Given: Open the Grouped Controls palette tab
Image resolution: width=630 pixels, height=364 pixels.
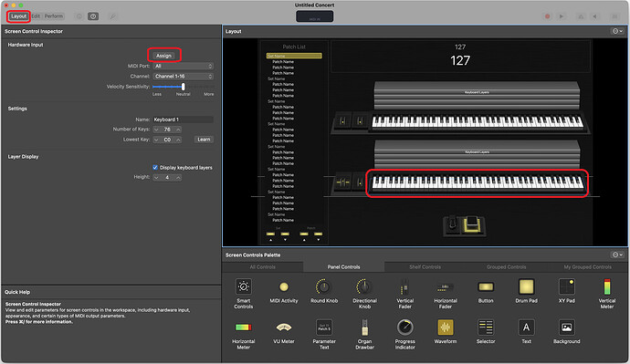Looking at the screenshot, I should tap(506, 267).
